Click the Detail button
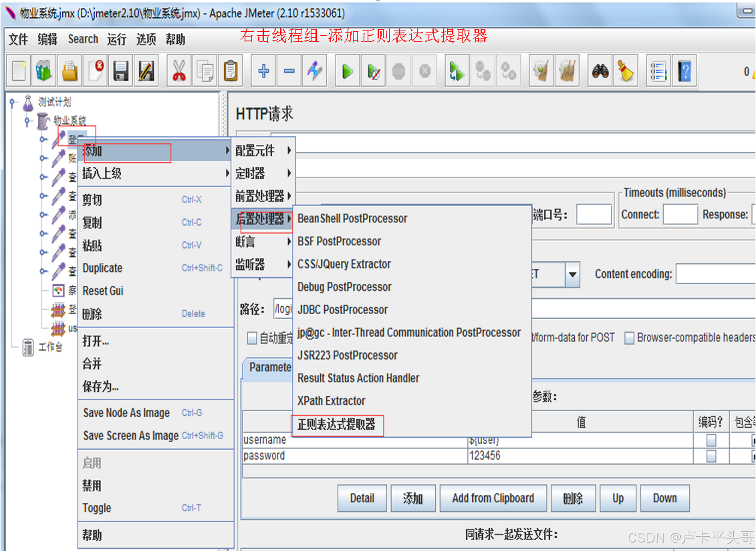Screen dimensions: 756x551 point(362,498)
